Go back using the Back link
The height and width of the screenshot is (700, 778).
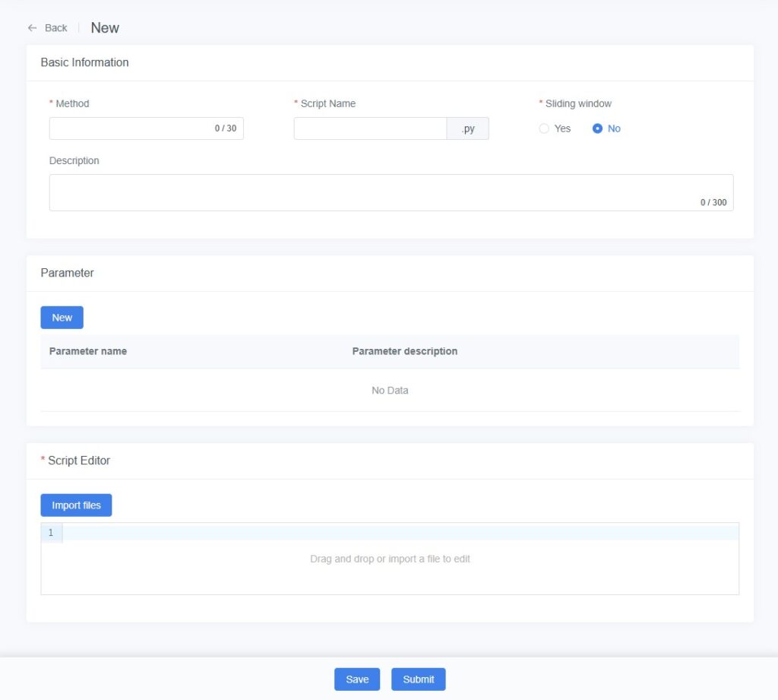[x=55, y=28]
